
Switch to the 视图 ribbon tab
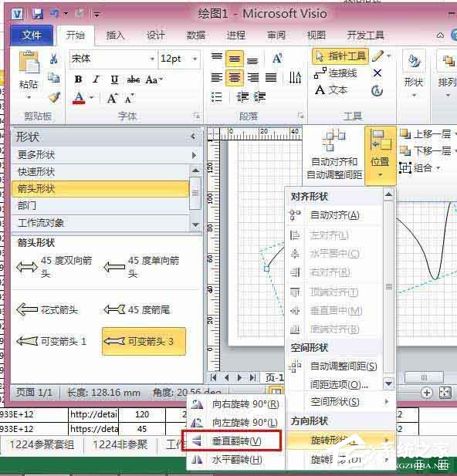pos(316,35)
